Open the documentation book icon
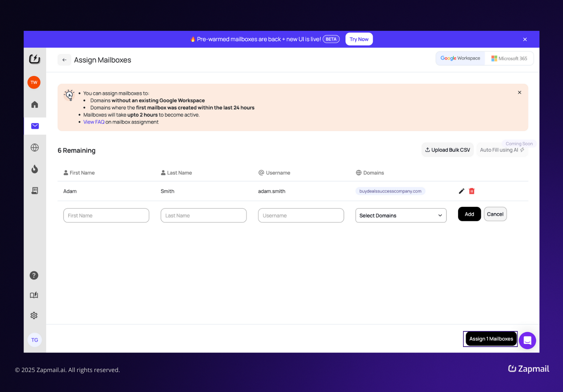This screenshot has height=392, width=563. coord(34,295)
